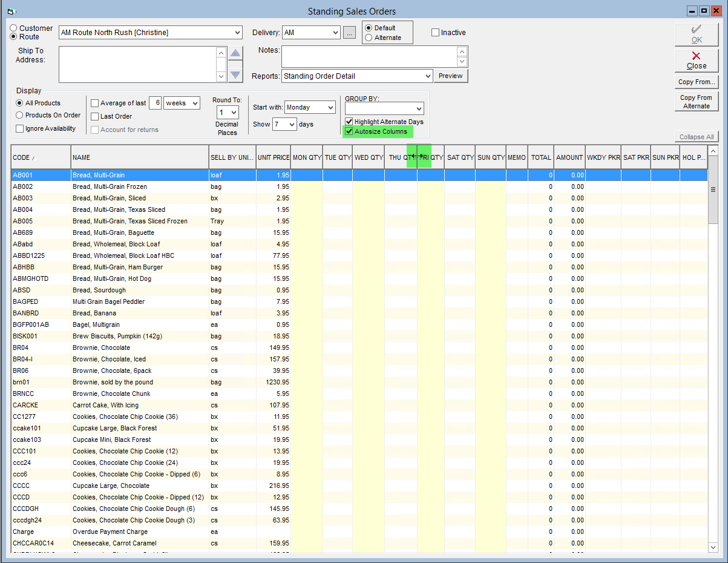Tick the Last Order checkbox

point(94,116)
